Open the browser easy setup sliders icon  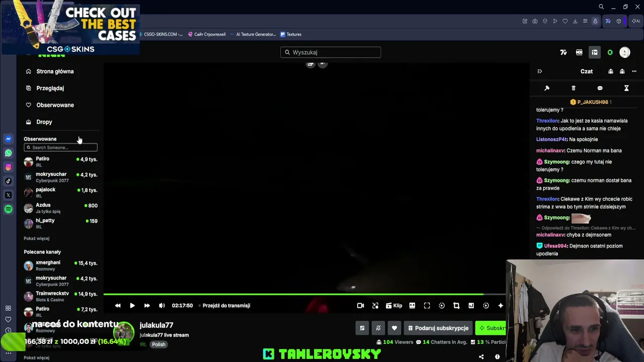[585, 21]
